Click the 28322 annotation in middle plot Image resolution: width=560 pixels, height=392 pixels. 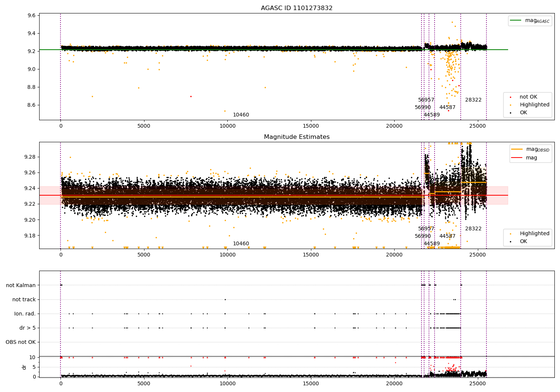[x=473, y=229]
